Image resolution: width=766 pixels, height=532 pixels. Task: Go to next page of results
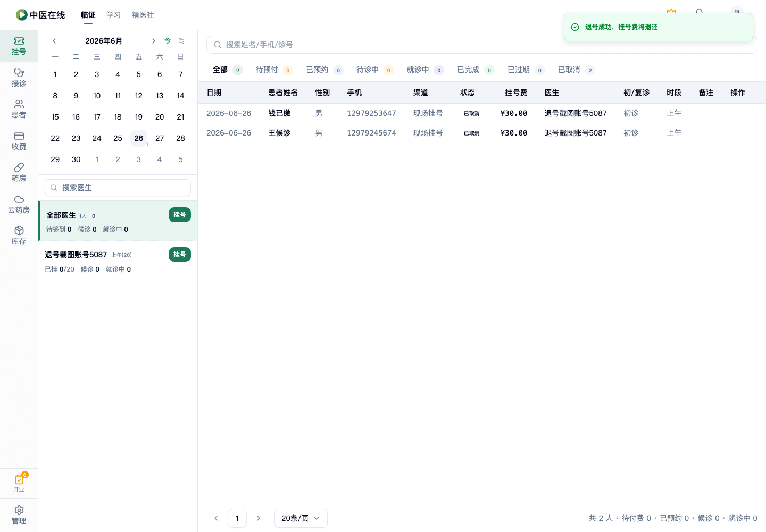259,518
